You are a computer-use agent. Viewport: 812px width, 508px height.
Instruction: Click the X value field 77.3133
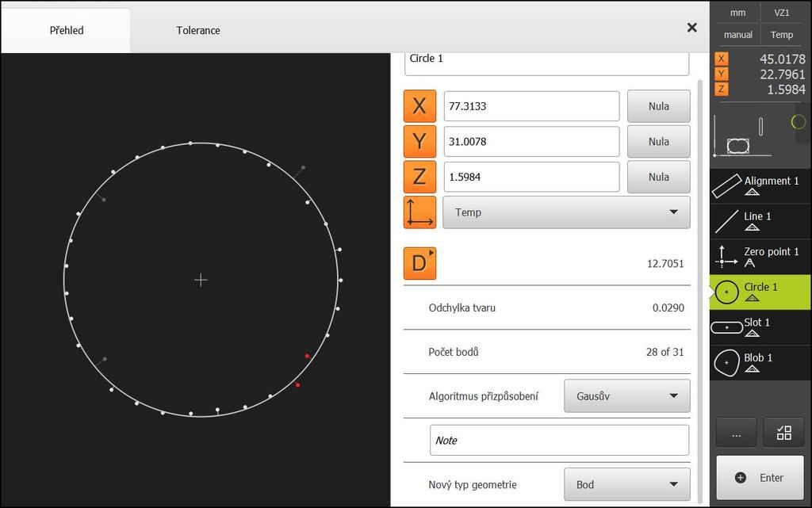[x=531, y=106]
